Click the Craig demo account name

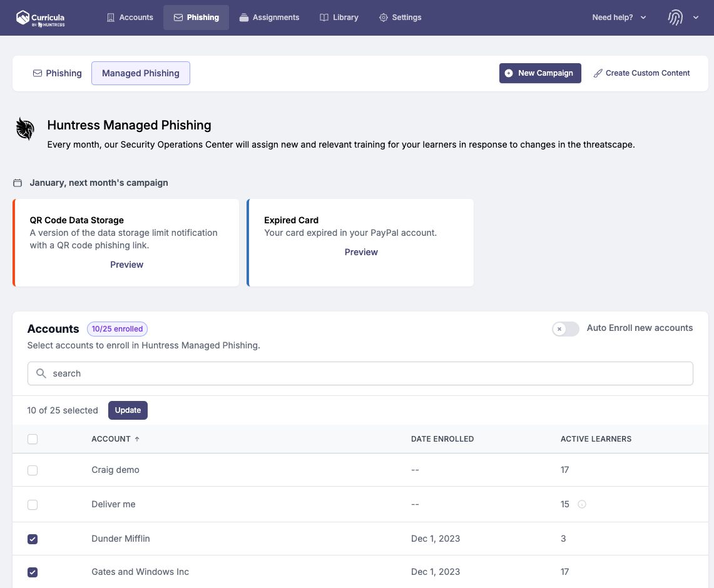(115, 470)
